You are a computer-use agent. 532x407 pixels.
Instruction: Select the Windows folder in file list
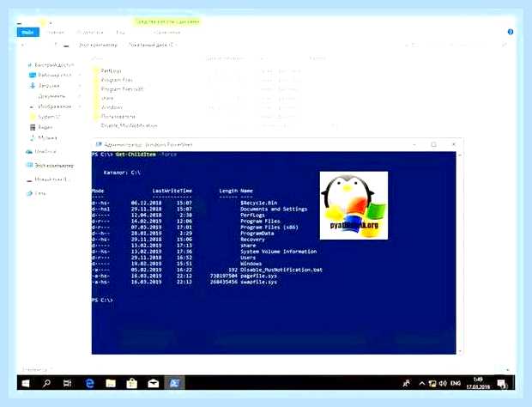pyautogui.click(x=112, y=107)
